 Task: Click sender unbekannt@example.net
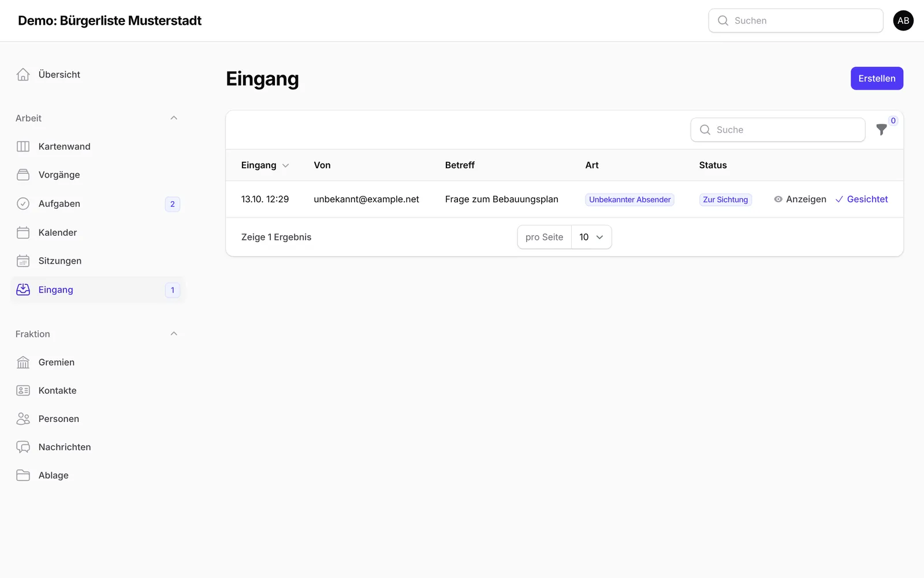pos(366,199)
